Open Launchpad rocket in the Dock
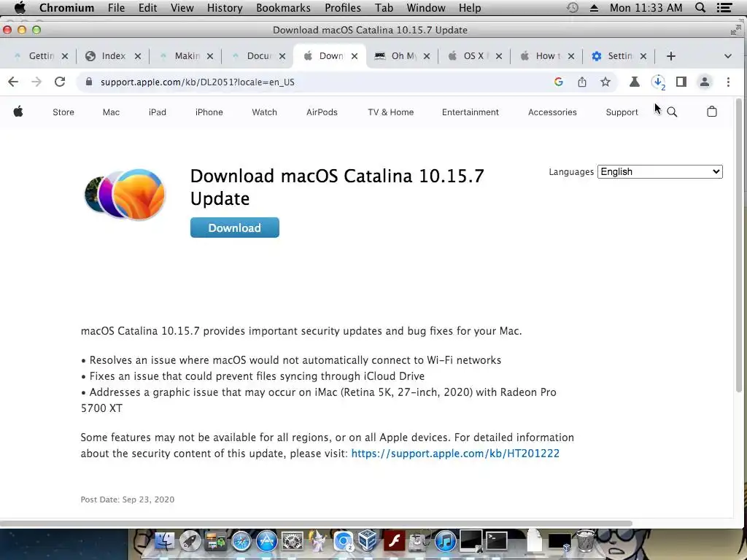Image resolution: width=747 pixels, height=560 pixels. pos(190,541)
